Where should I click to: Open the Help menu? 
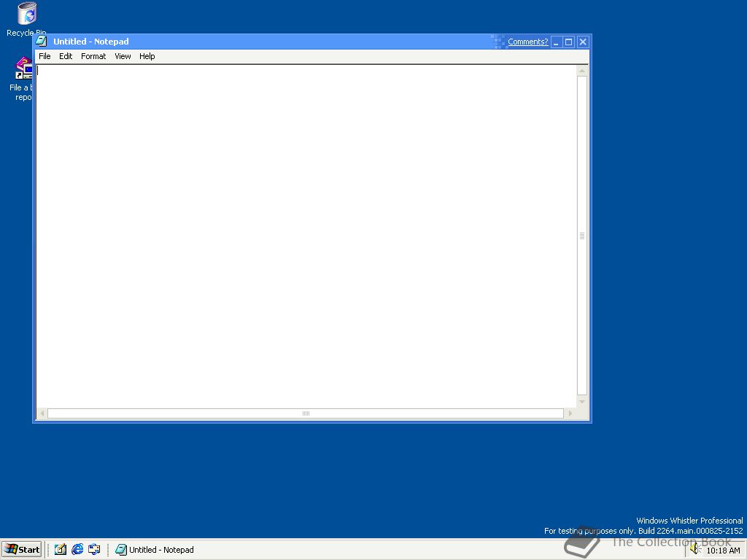point(147,56)
